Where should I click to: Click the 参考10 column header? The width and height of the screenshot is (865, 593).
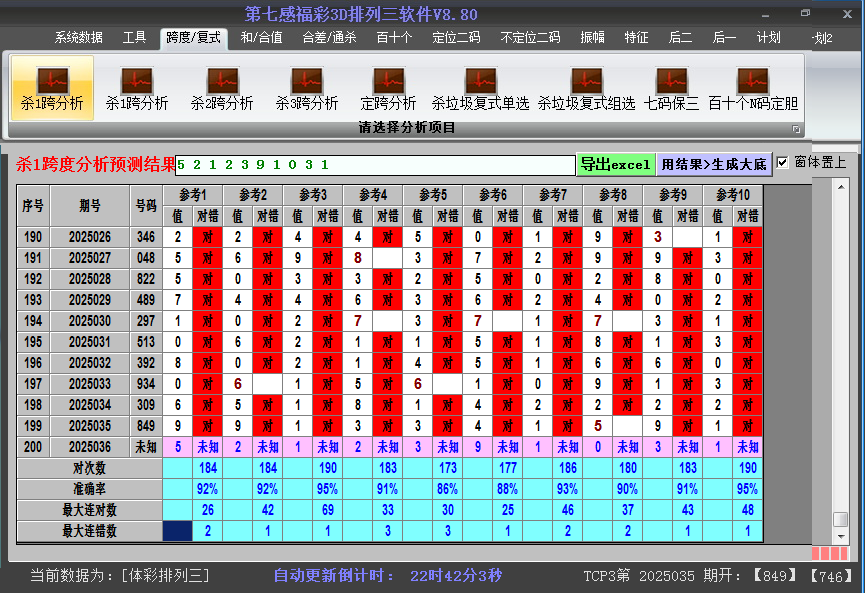(733, 195)
